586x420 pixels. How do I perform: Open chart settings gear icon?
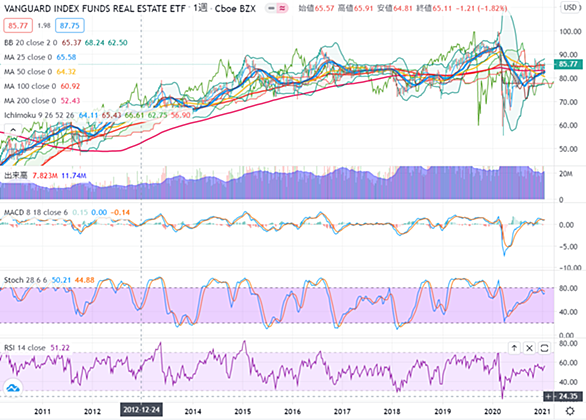pos(570,411)
